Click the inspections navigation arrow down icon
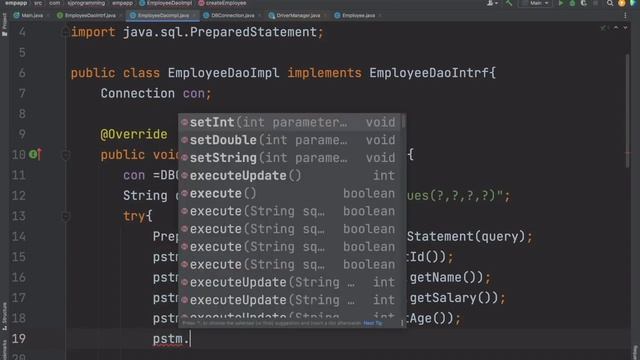Viewport: 640px width, 360px height. (x=625, y=28)
